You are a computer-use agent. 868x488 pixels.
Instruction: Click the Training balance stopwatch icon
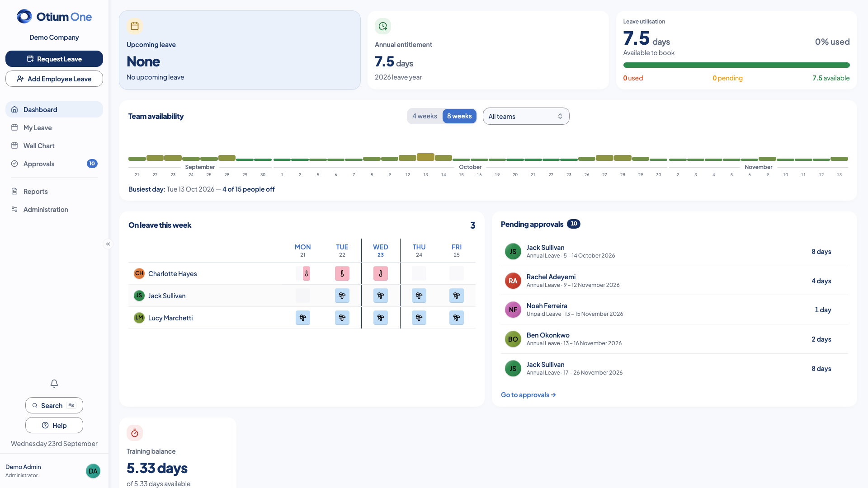point(135,433)
